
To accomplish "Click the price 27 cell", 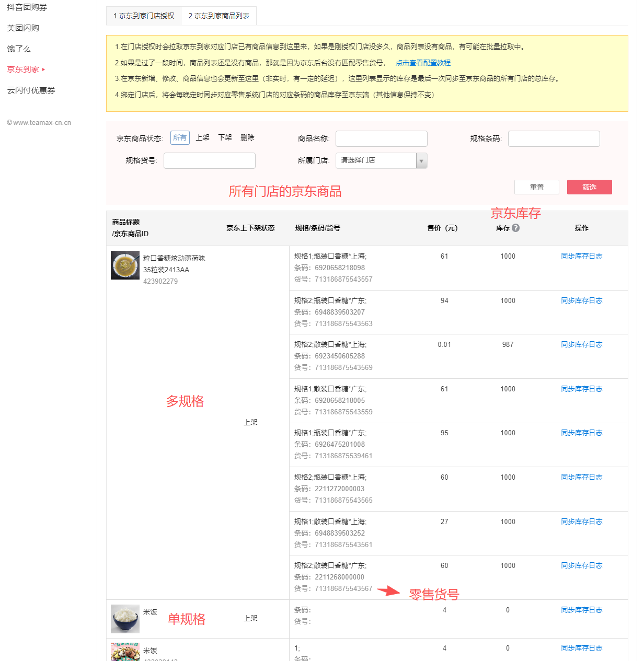I will [x=444, y=521].
